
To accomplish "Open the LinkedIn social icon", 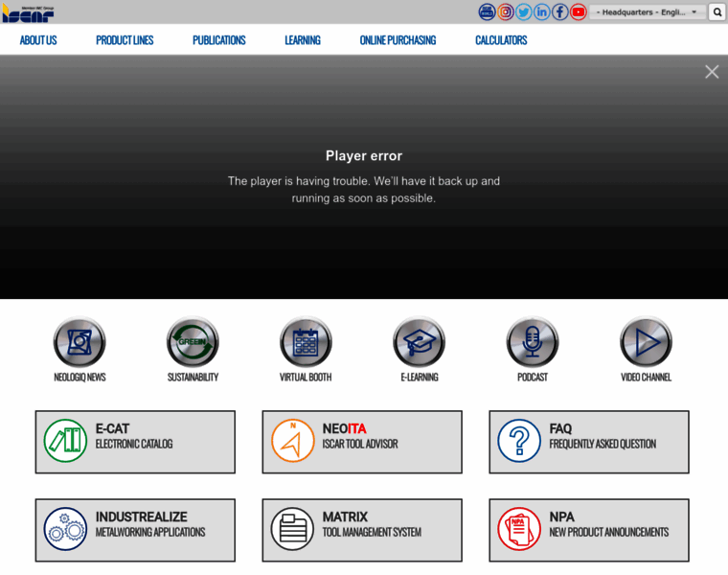I will (x=542, y=12).
